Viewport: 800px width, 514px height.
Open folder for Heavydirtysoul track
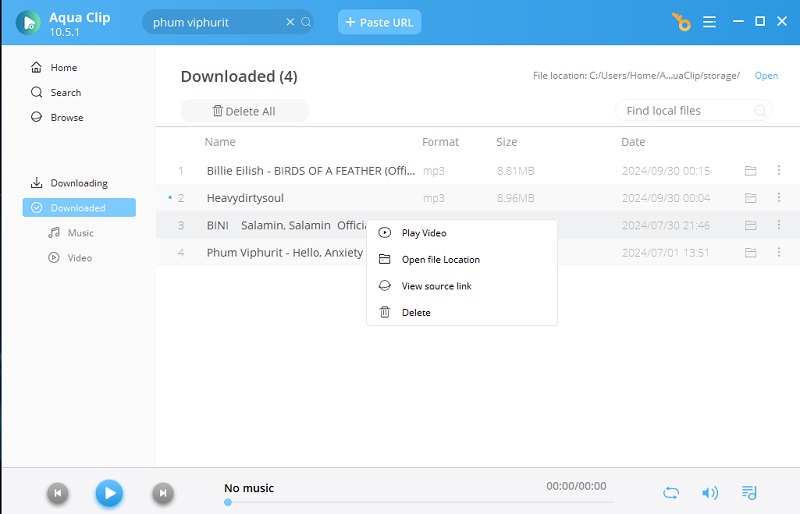750,198
